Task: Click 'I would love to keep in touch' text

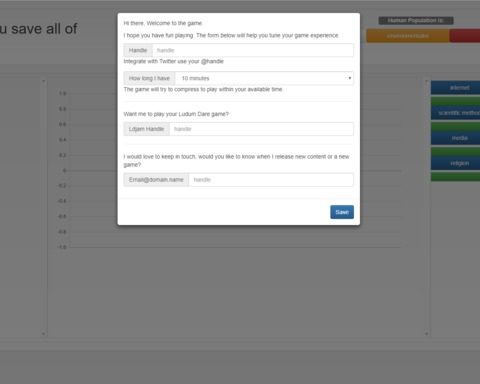Action: [236, 161]
